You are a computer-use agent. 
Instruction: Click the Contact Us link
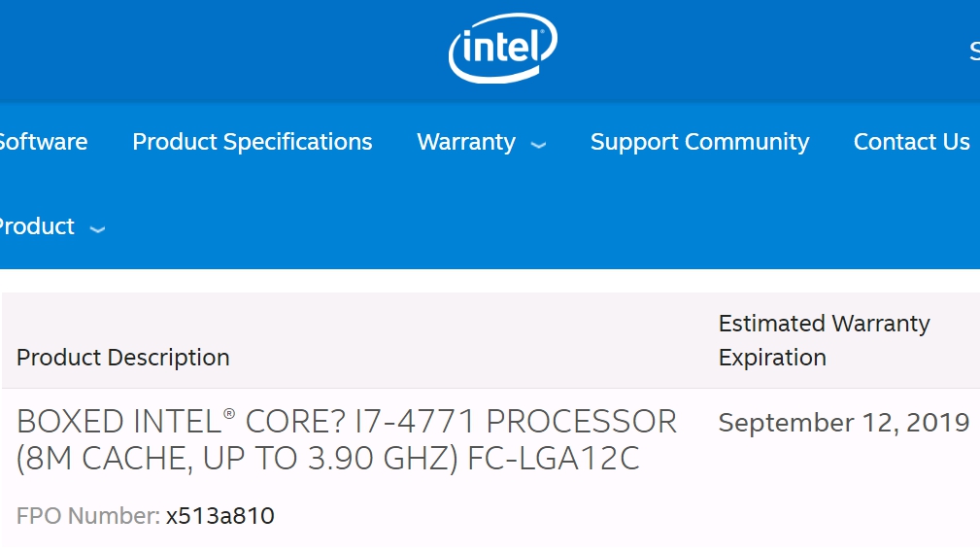coord(911,142)
